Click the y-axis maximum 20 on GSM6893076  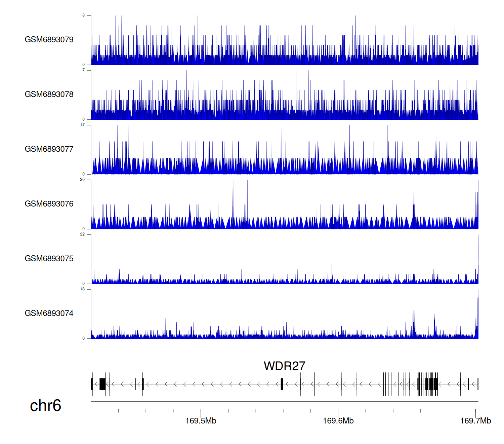[82, 180]
